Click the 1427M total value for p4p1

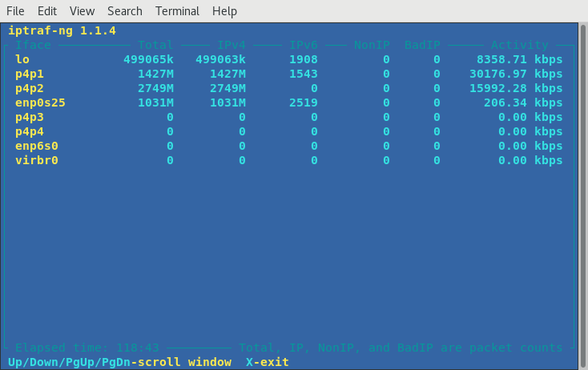pyautogui.click(x=155, y=74)
